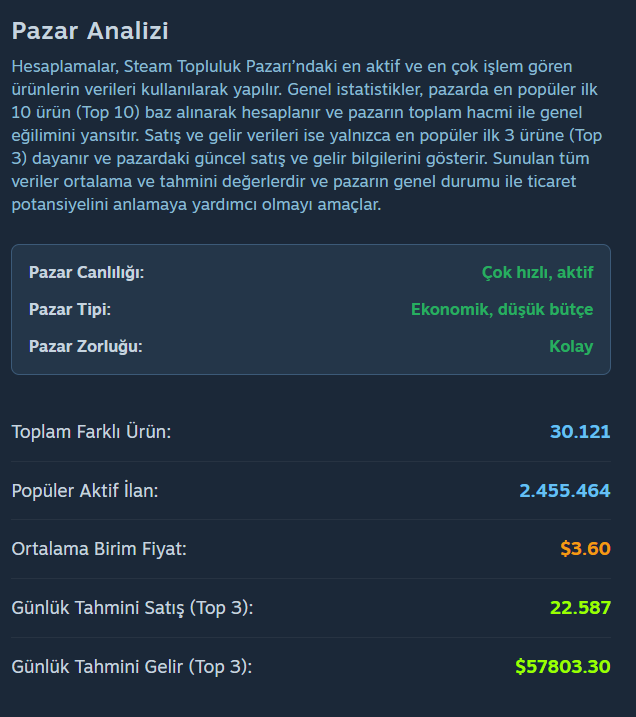This screenshot has height=717, width=636.
Task: Click the Toplam Farklı Ürün label
Action: pos(91,432)
